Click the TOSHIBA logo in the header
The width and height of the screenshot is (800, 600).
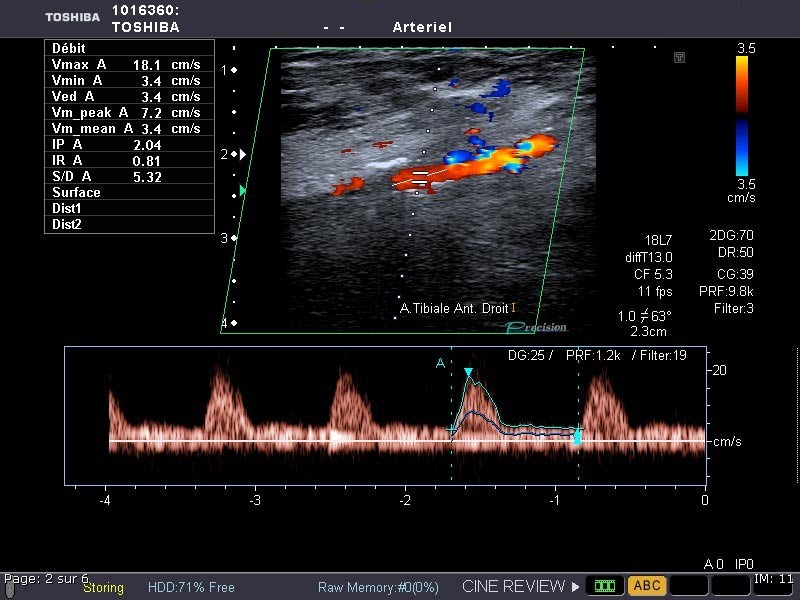72,17
